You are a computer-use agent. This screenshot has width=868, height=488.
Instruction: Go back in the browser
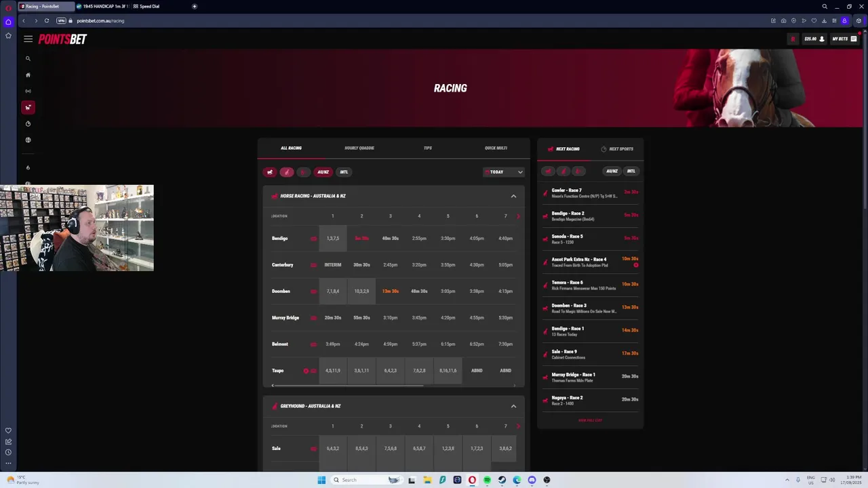tap(24, 21)
